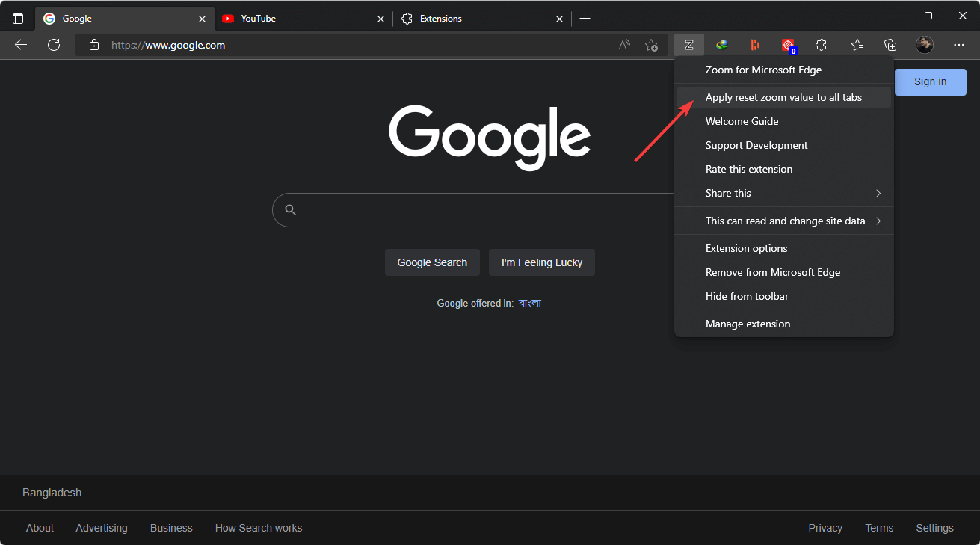Open How Search works link
This screenshot has height=545, width=980.
click(259, 528)
